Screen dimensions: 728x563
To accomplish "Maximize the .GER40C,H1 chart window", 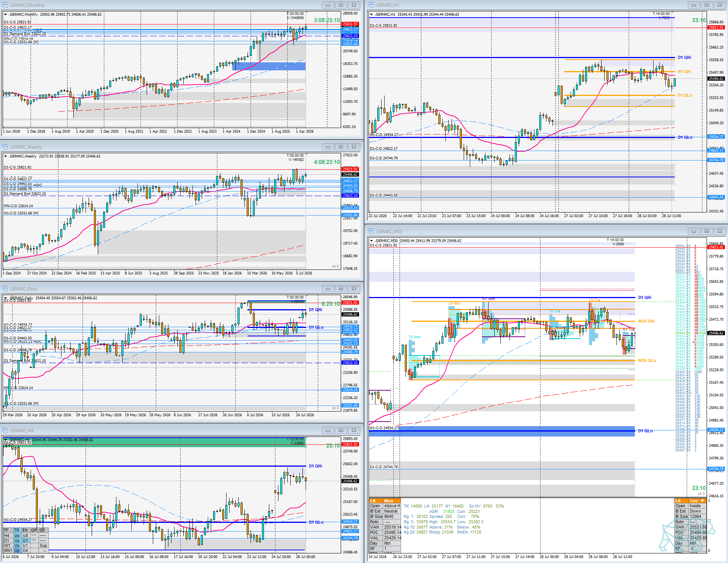I will 707,5.
